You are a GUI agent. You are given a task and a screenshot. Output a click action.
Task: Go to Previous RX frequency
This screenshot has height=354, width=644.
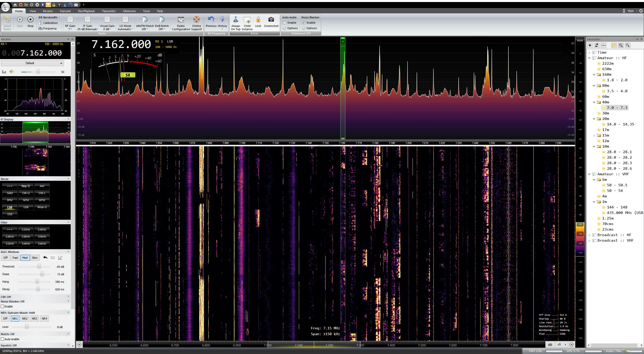click(x=211, y=20)
